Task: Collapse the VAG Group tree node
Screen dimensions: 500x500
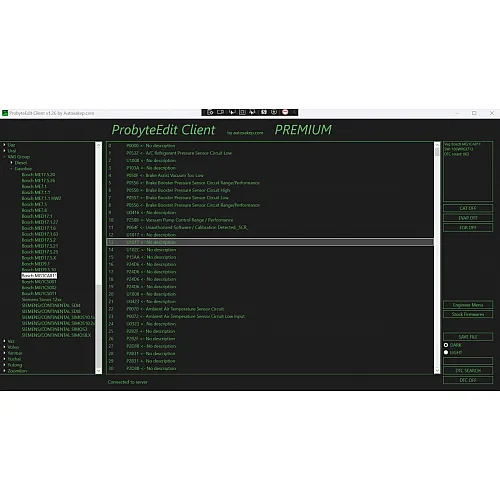Action: pos(5,157)
